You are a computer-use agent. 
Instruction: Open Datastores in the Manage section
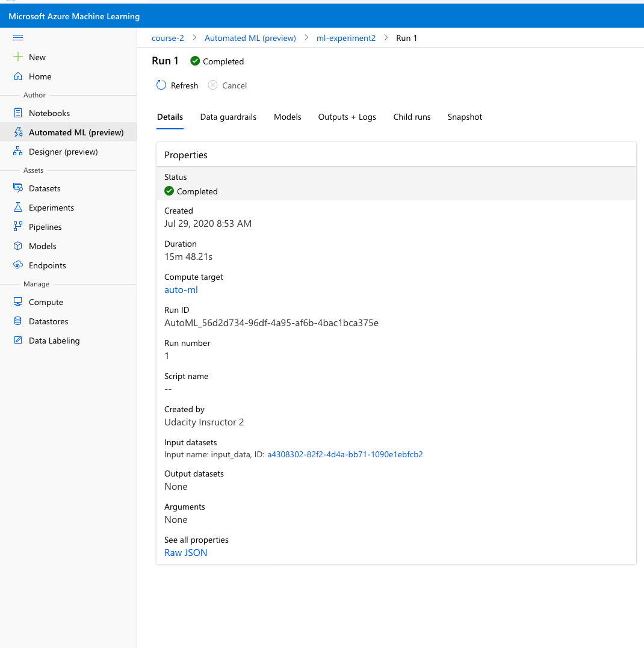point(48,321)
